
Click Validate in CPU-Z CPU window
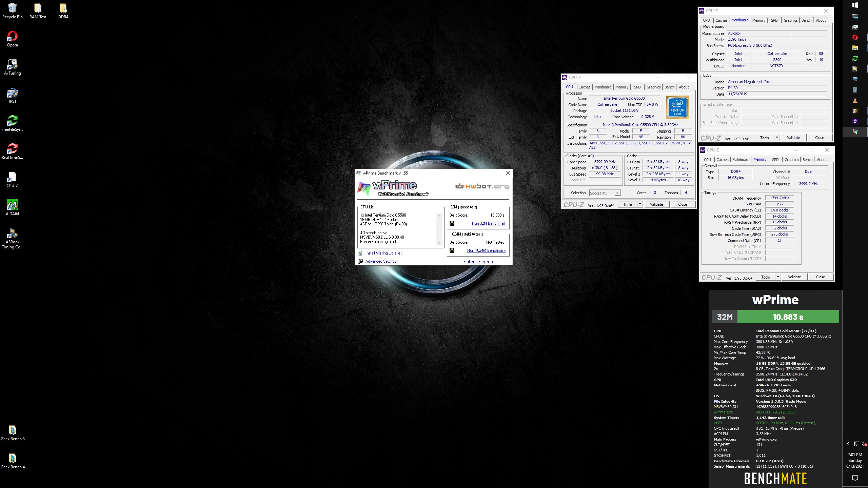coord(656,204)
